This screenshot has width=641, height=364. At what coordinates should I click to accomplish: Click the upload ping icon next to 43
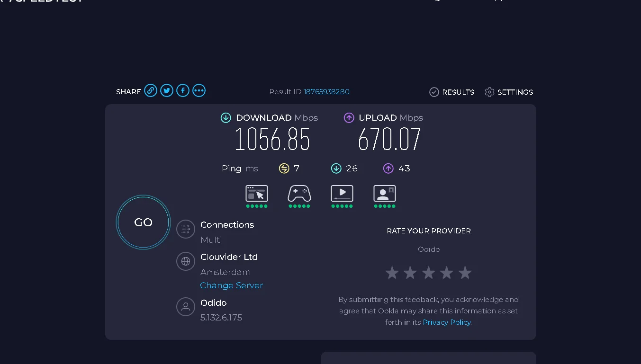[x=388, y=169]
